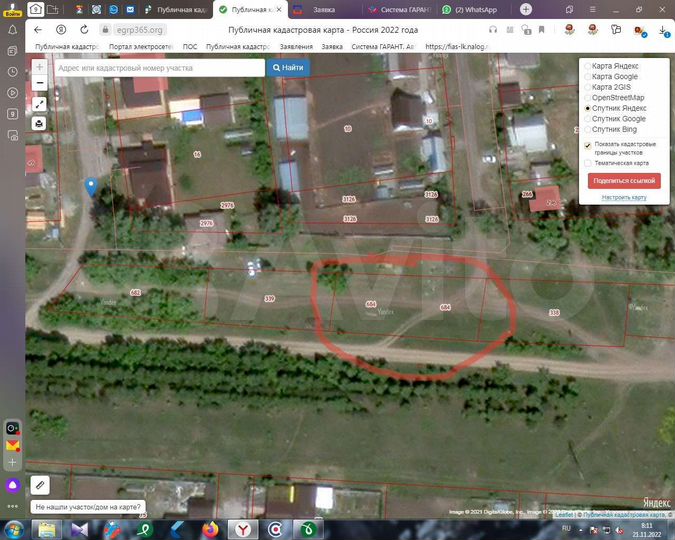Open the ruler measurement tool
Screen dimensions: 675x540
[x=40, y=485]
